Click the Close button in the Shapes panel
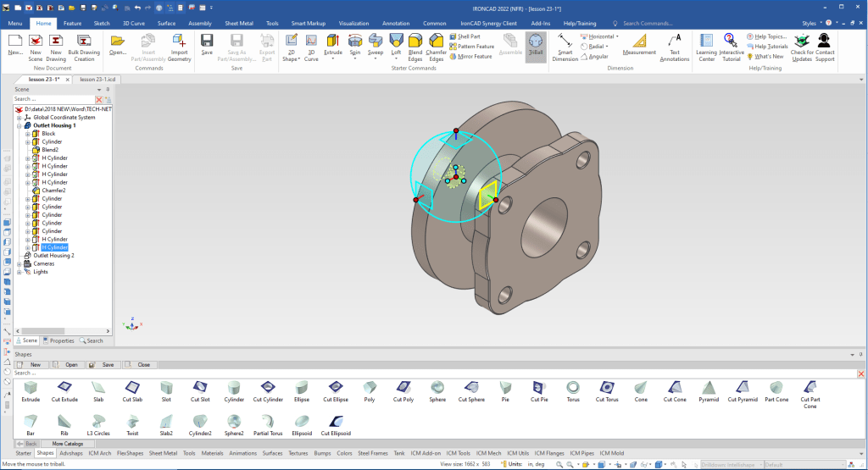Image resolution: width=868 pixels, height=470 pixels. tap(139, 364)
